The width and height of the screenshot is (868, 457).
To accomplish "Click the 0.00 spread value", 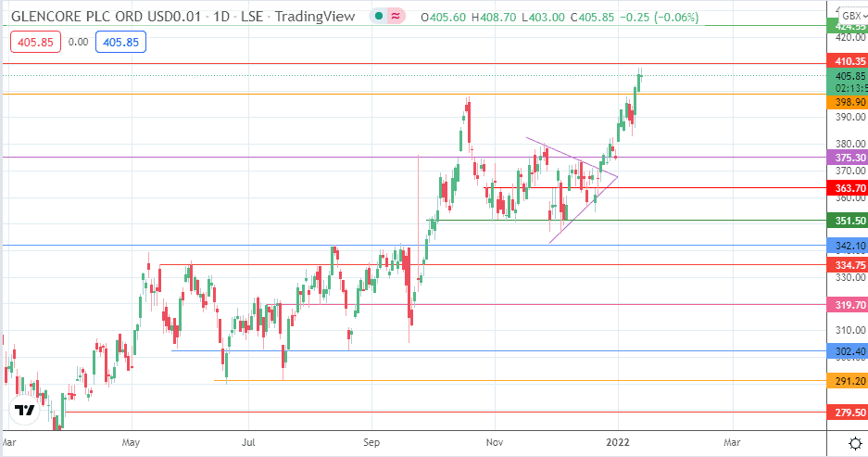I will point(78,42).
